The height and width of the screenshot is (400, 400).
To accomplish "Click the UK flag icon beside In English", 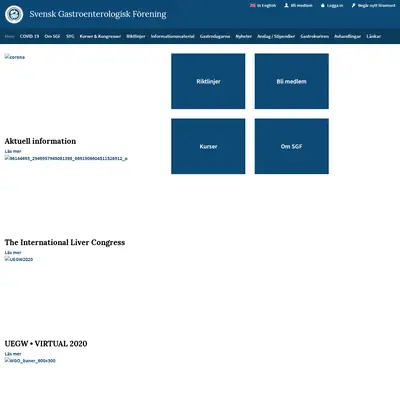I will click(x=253, y=5).
